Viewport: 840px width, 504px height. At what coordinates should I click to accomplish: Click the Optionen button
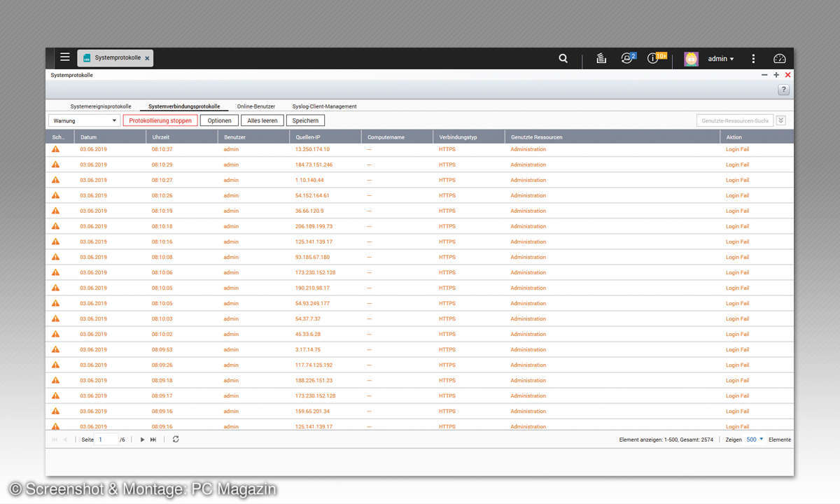tap(219, 120)
